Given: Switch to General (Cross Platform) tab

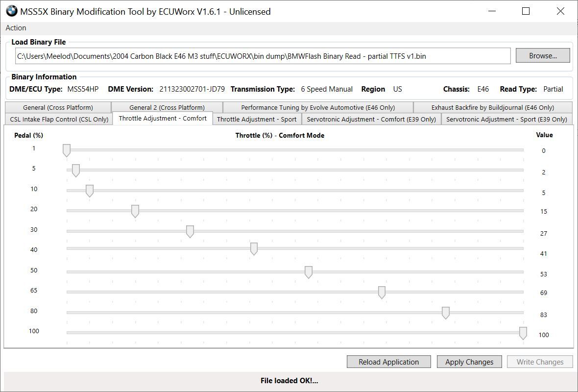Looking at the screenshot, I should click(x=58, y=107).
